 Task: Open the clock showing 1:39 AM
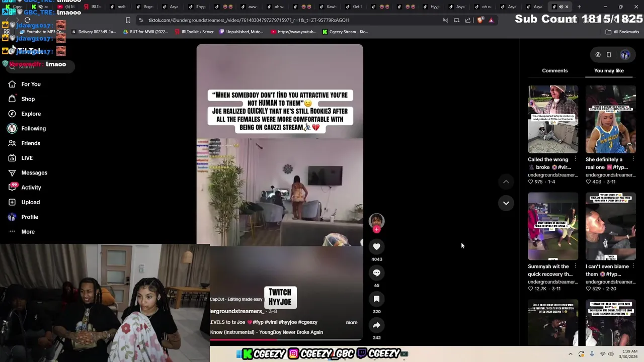[630, 354]
